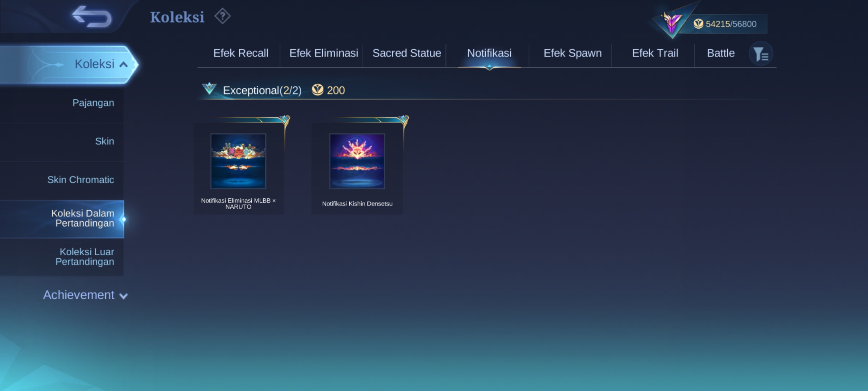Open the Efek Trail tab
Viewport: 868px width, 391px height.
pos(655,53)
